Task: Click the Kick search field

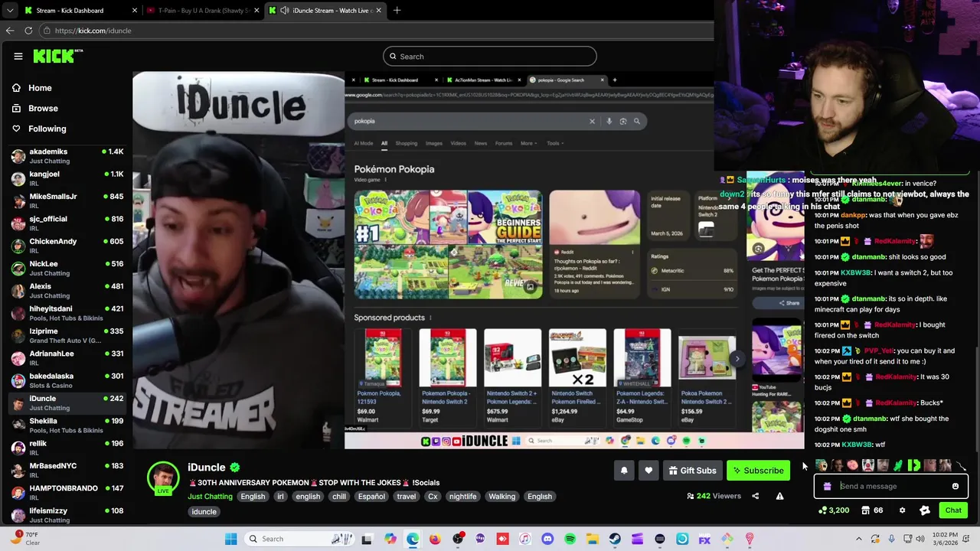Action: (490, 56)
